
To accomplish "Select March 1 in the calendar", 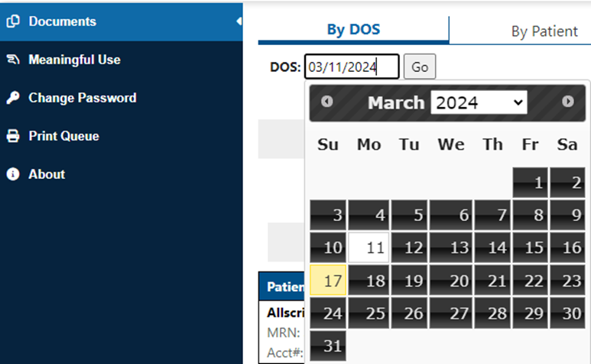I will point(530,182).
